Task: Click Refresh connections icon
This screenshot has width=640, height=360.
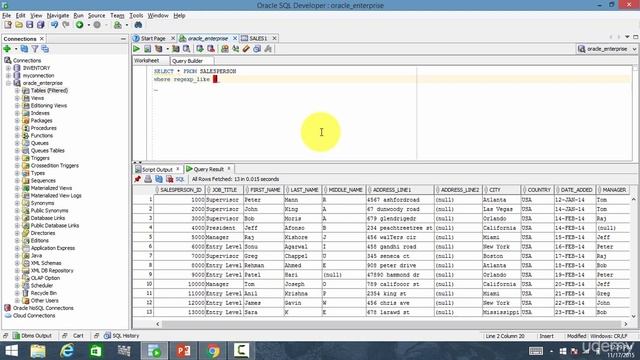Action: point(24,49)
